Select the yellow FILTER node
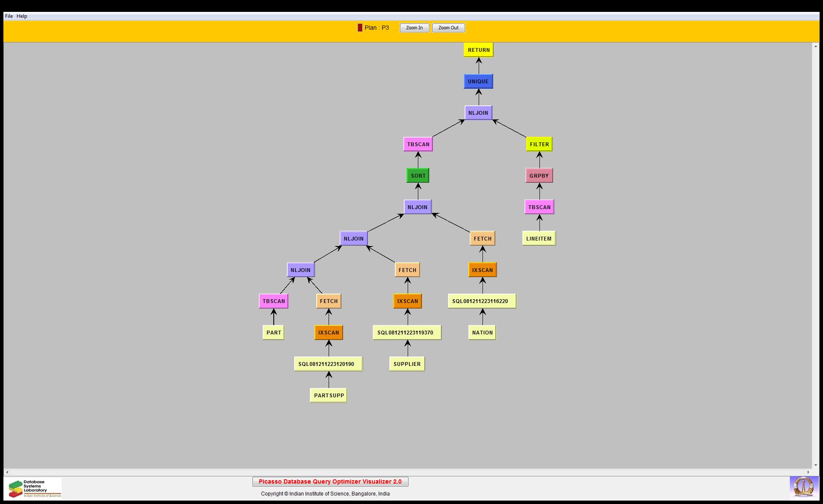The image size is (823, 504). [x=539, y=144]
